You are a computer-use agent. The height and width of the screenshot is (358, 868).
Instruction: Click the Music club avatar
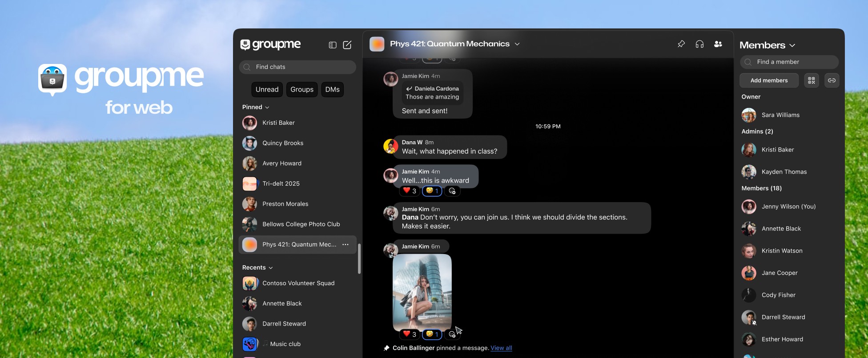pos(249,344)
